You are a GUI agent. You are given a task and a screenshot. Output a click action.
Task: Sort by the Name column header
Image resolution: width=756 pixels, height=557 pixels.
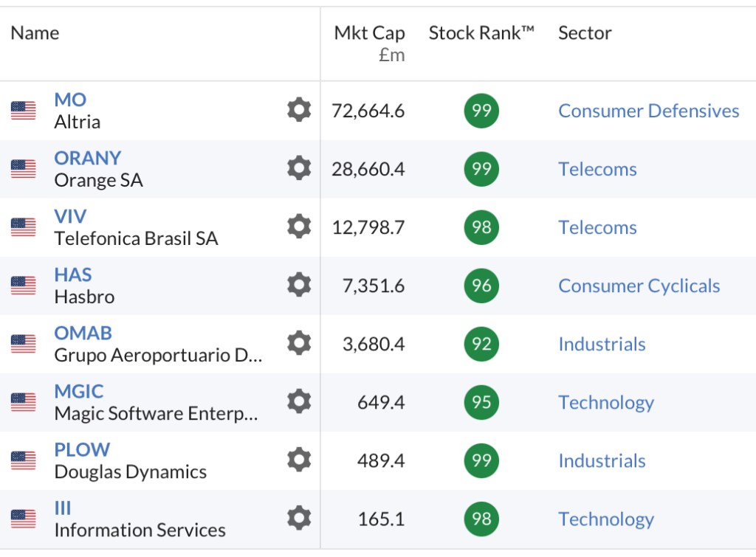tap(35, 33)
